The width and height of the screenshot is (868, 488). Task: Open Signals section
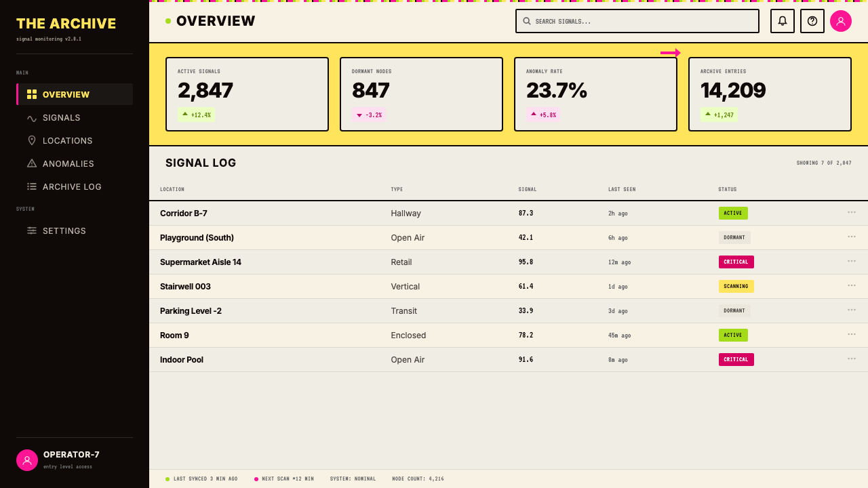(75, 117)
